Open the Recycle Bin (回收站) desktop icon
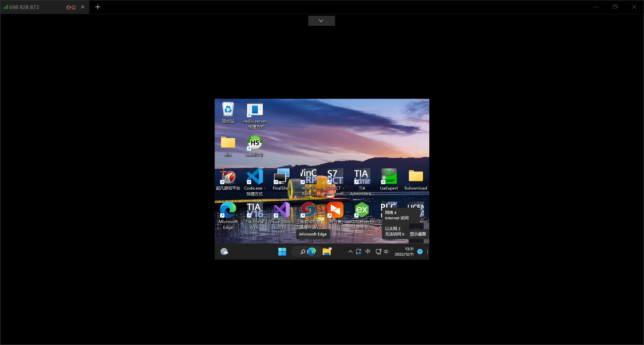The width and height of the screenshot is (644, 345). [228, 113]
